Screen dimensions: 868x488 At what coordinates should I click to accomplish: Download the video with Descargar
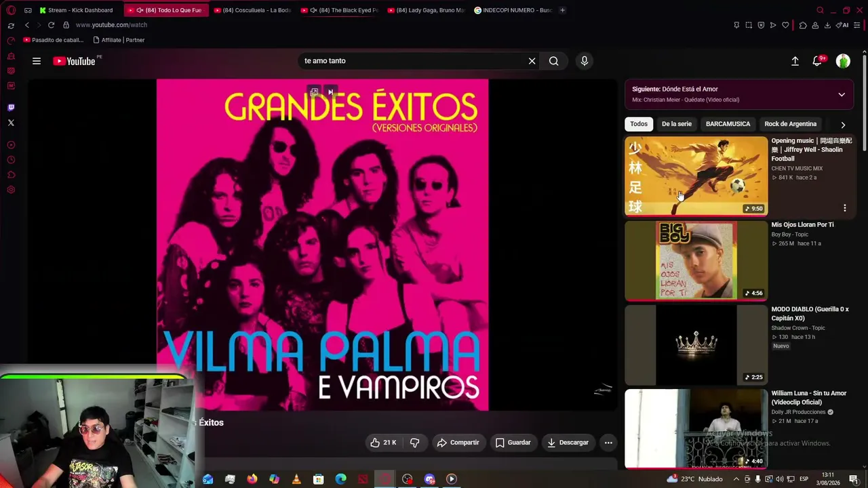(568, 443)
